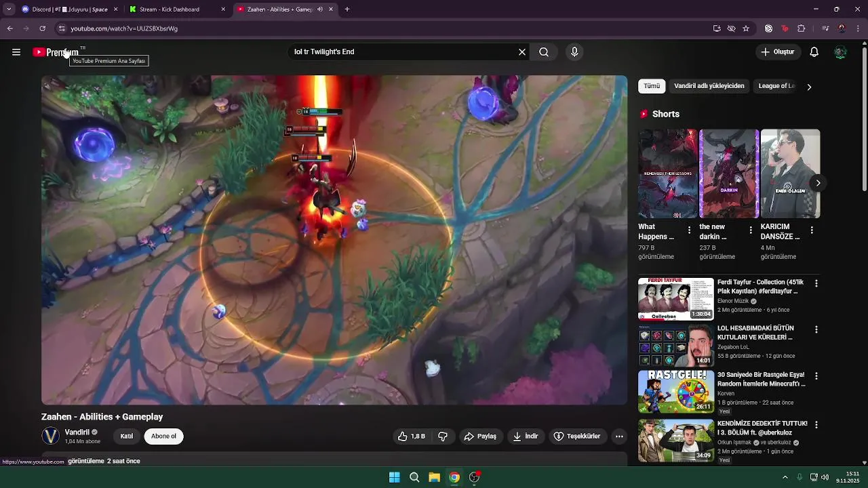Select the Vandiril adlı yükleyiciden chip
Image resolution: width=868 pixels, height=488 pixels.
coord(709,86)
